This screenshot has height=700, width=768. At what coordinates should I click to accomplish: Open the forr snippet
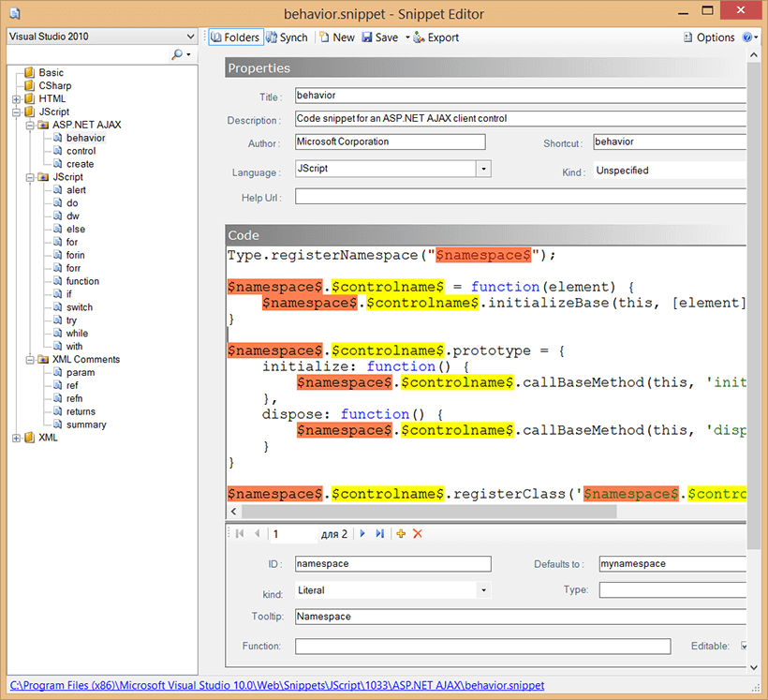click(73, 268)
